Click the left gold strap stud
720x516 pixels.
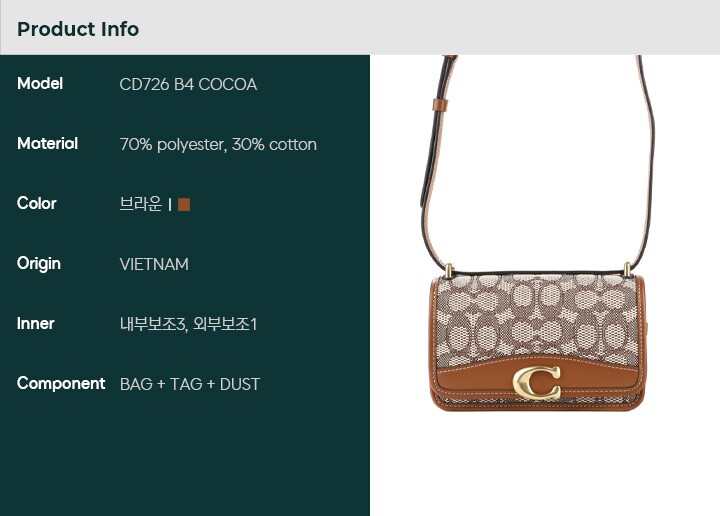450,270
